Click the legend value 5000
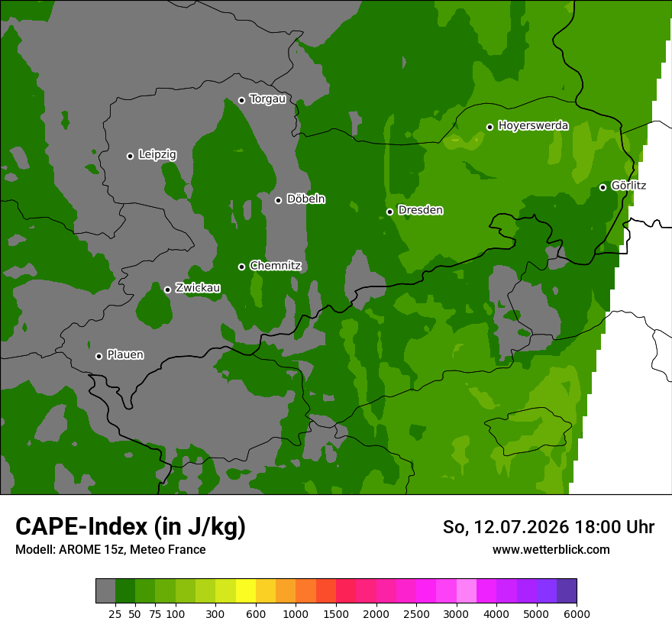 [536, 614]
